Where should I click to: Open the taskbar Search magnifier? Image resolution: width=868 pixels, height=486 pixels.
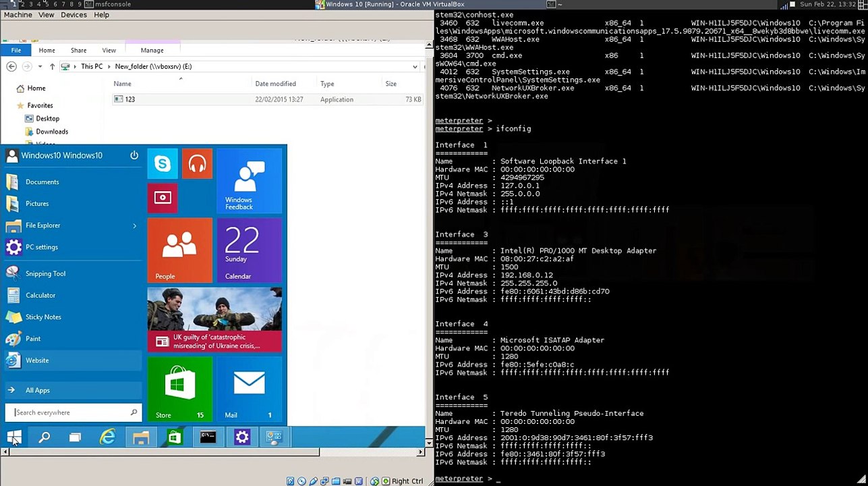[45, 437]
